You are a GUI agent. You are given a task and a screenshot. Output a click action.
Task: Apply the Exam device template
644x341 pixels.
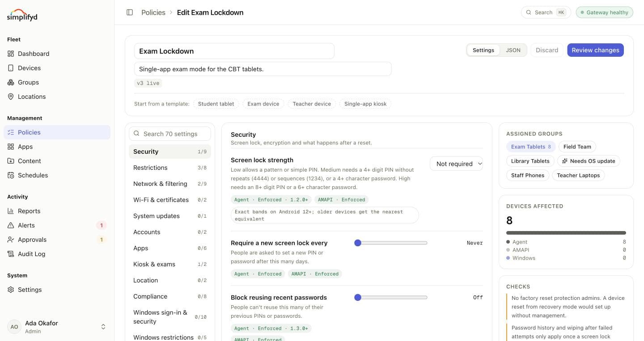[263, 104]
